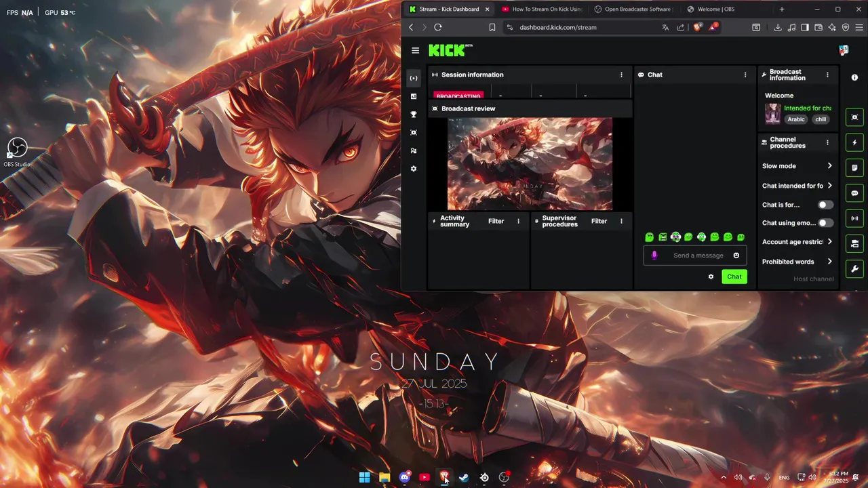Click the BROADCASTING status badge

click(x=459, y=96)
